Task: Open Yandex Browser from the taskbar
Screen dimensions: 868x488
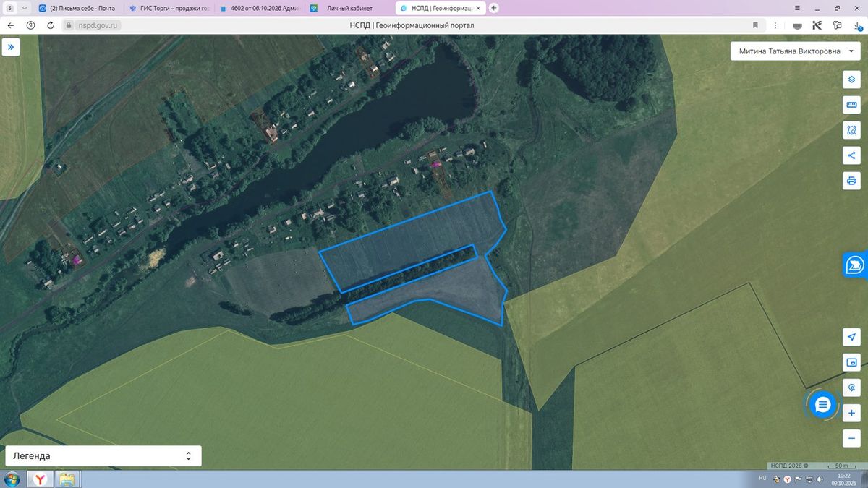Action: (x=41, y=479)
